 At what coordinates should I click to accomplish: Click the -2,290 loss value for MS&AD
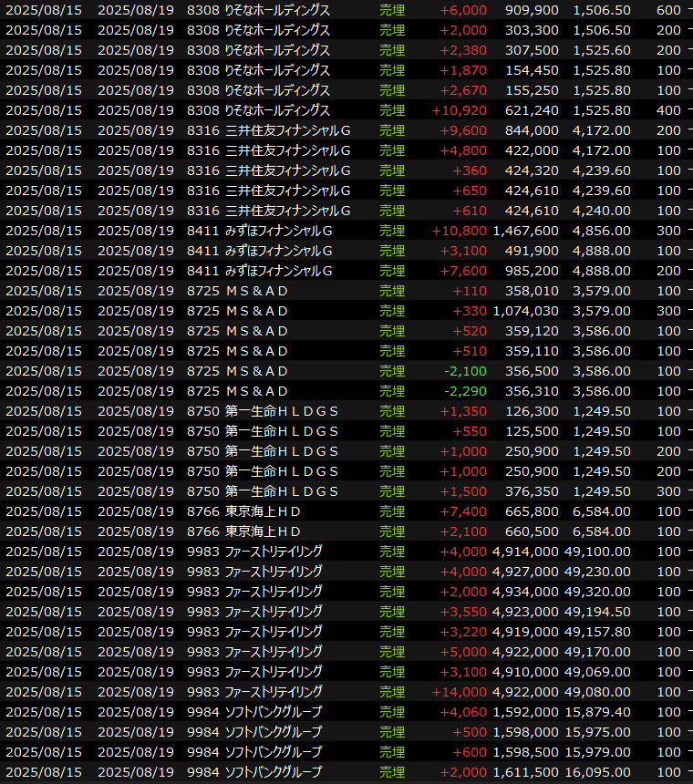(465, 391)
